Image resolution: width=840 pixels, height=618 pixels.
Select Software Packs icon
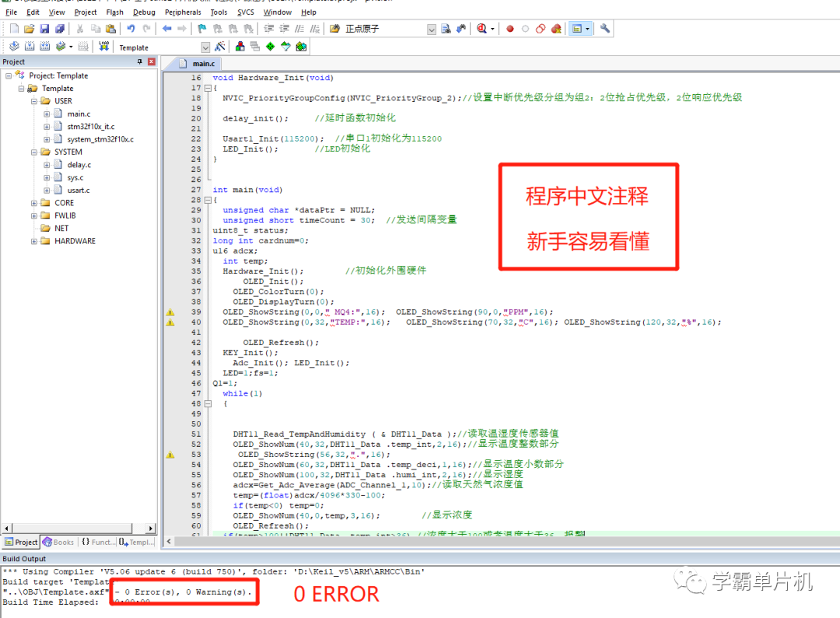(x=285, y=47)
